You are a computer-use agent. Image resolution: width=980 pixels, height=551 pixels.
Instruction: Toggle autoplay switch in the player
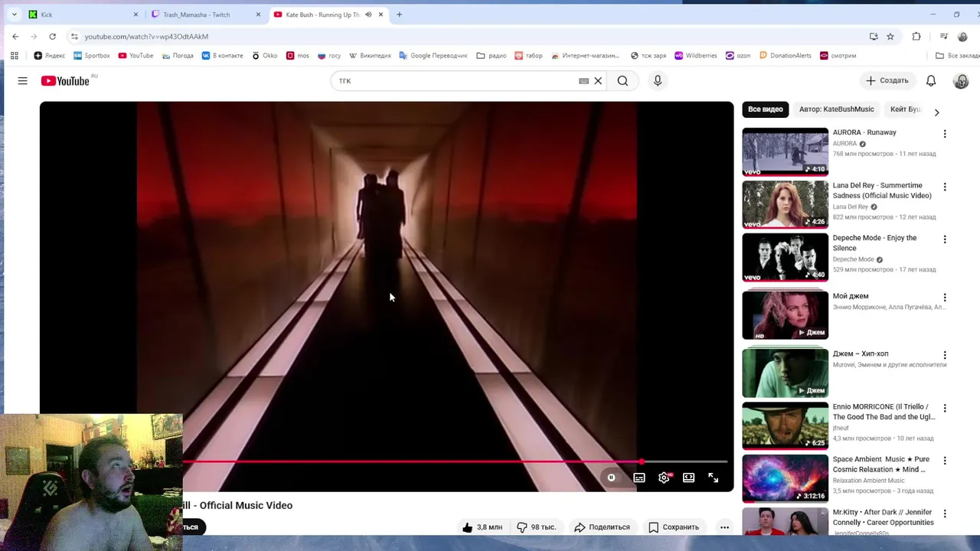coord(611,478)
